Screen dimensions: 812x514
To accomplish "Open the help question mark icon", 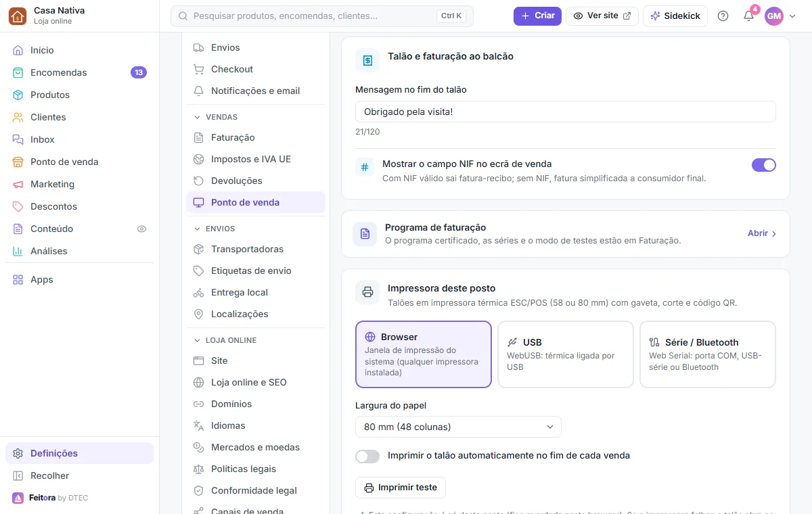I will 723,16.
